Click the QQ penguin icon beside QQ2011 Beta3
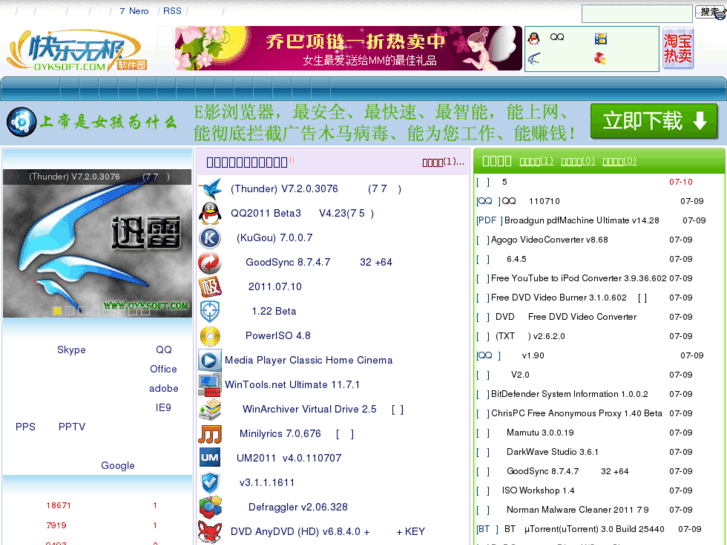This screenshot has height=545, width=727. pos(210,213)
